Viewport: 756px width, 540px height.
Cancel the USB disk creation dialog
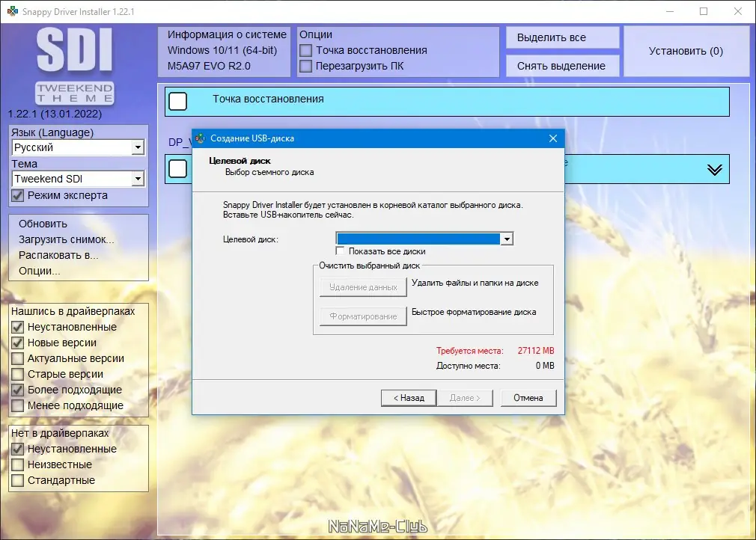click(528, 397)
